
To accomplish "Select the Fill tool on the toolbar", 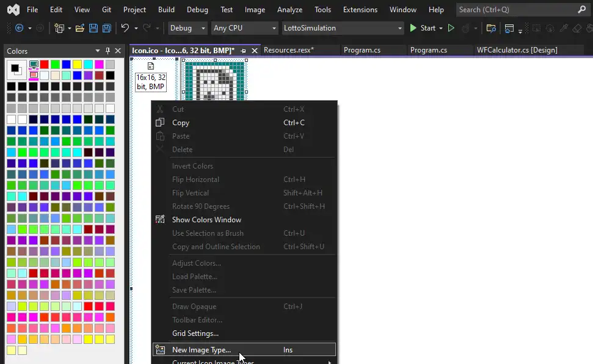I will pyautogui.click(x=588, y=28).
